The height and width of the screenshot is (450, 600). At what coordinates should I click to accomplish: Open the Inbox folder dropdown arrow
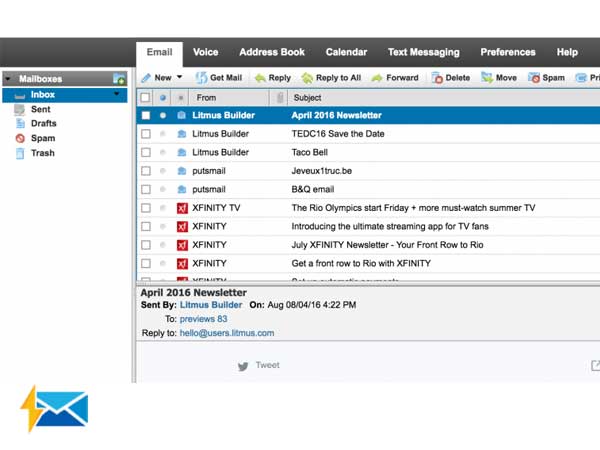[118, 95]
